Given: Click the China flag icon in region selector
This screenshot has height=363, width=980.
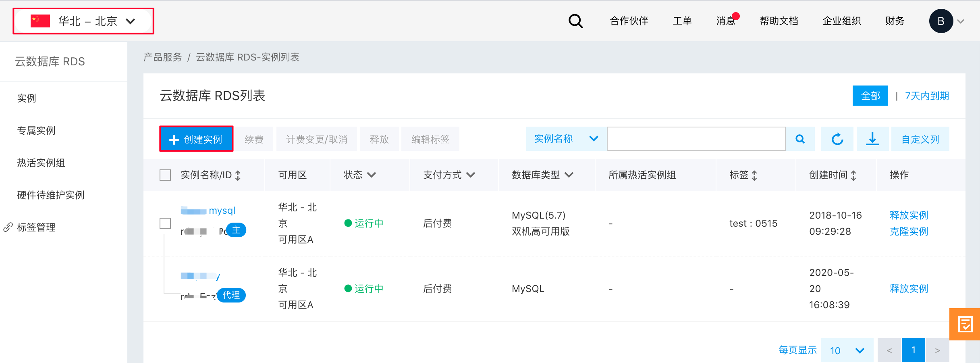Looking at the screenshot, I should [40, 21].
